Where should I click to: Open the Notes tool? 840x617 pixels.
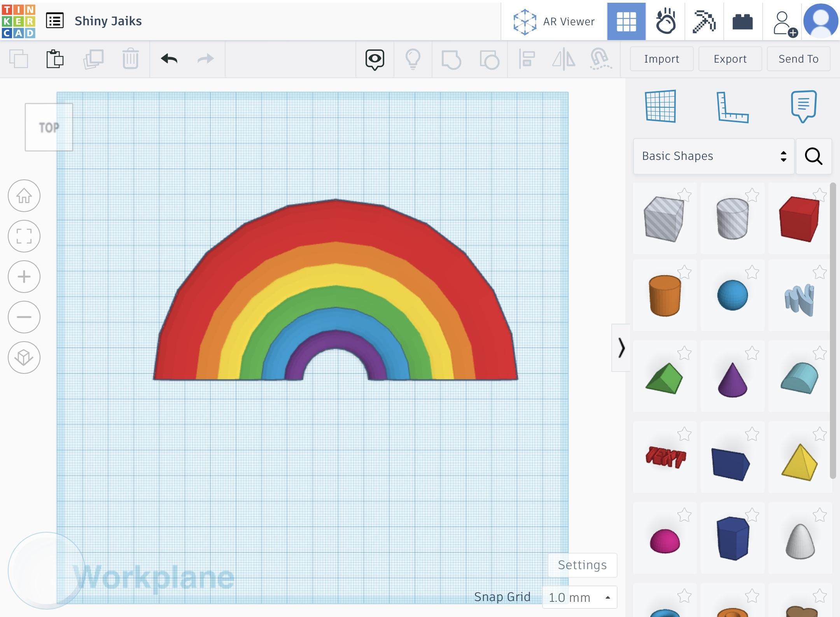point(803,106)
